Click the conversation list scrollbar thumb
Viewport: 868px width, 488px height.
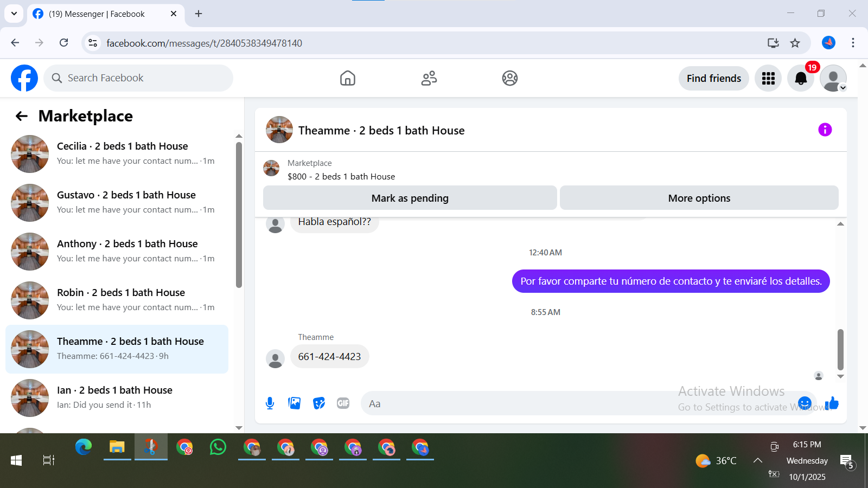239,215
